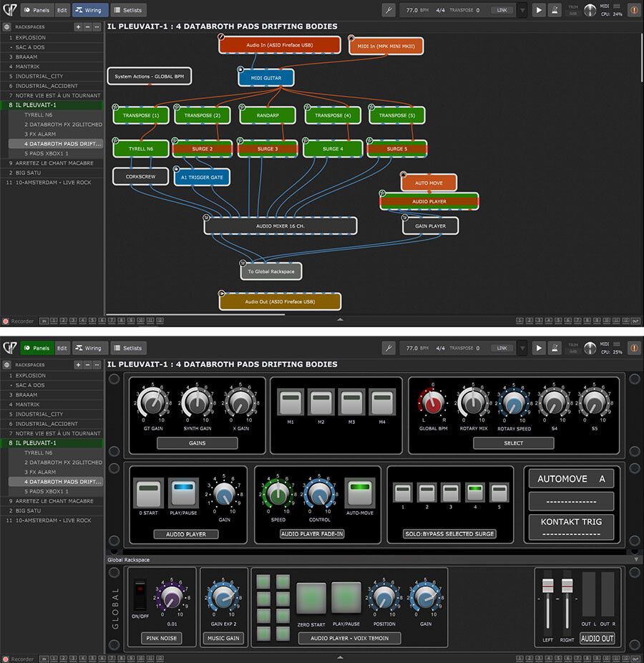
Task: Toggle the metronome icon in the Panels window
Action: point(555,348)
